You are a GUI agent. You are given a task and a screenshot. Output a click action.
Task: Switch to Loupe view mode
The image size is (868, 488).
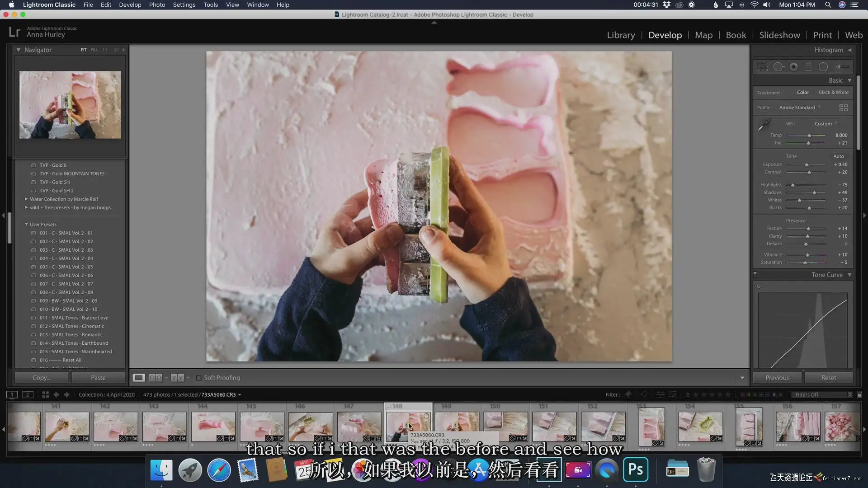point(139,378)
